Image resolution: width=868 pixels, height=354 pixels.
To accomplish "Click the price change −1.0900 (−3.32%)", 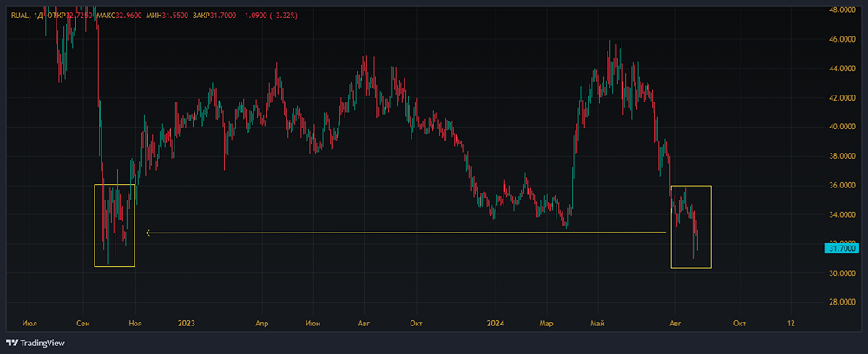I will (270, 16).
